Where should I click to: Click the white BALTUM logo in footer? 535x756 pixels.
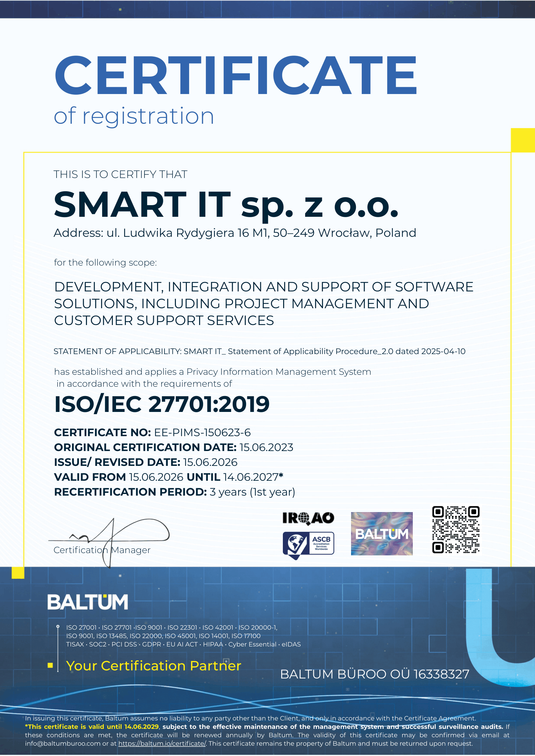click(88, 602)
